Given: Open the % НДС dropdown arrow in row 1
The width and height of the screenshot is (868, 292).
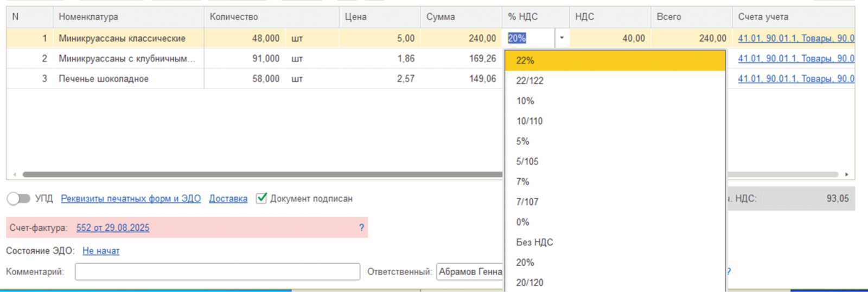Looking at the screenshot, I should coord(561,38).
